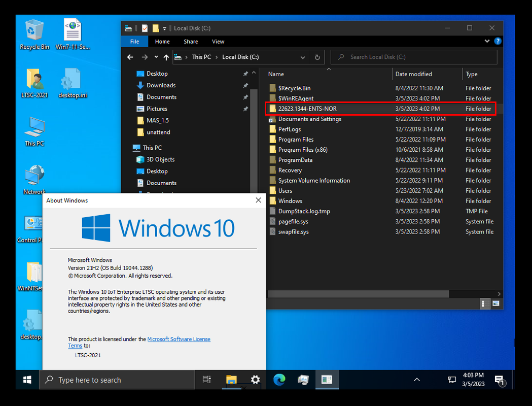
Task: Select Desktop in Quick access pane
Action: point(157,74)
